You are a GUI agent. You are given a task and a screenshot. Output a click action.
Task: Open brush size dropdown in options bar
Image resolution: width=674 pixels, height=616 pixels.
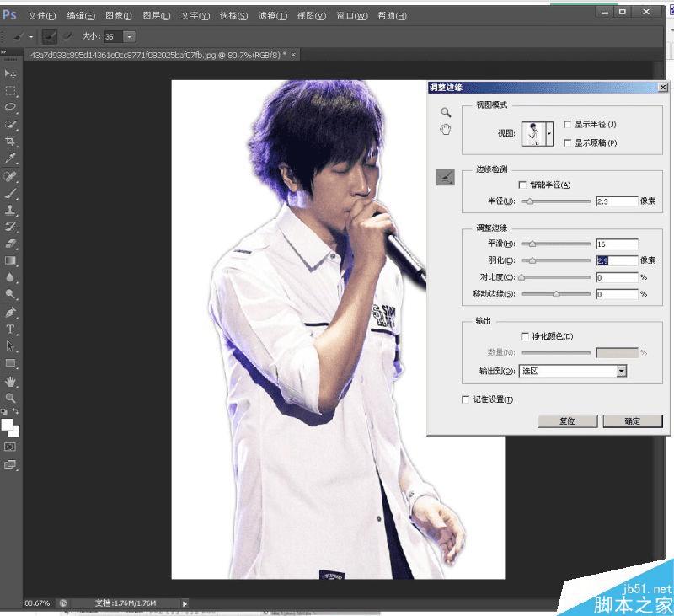tap(130, 36)
